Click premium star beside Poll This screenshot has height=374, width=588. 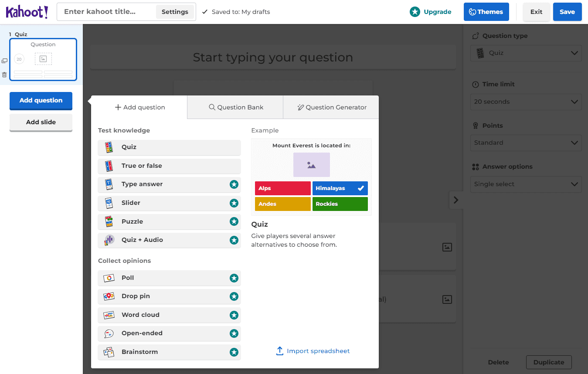coord(234,278)
